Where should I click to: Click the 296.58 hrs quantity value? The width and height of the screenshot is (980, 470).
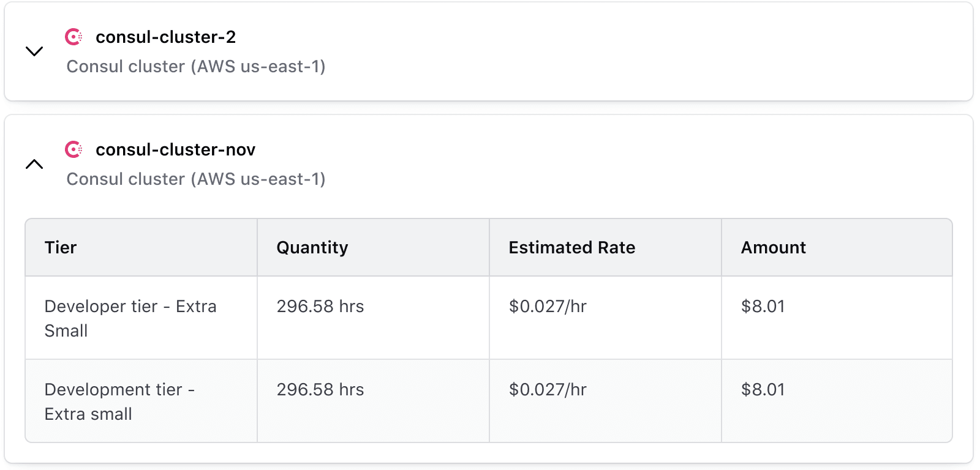320,307
